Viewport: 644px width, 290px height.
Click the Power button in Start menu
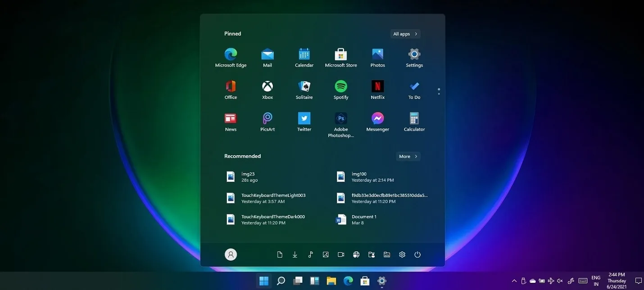(x=417, y=254)
